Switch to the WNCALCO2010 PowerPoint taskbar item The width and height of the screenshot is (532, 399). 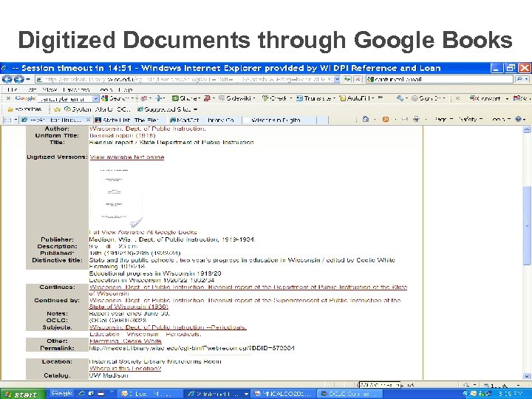284,394
